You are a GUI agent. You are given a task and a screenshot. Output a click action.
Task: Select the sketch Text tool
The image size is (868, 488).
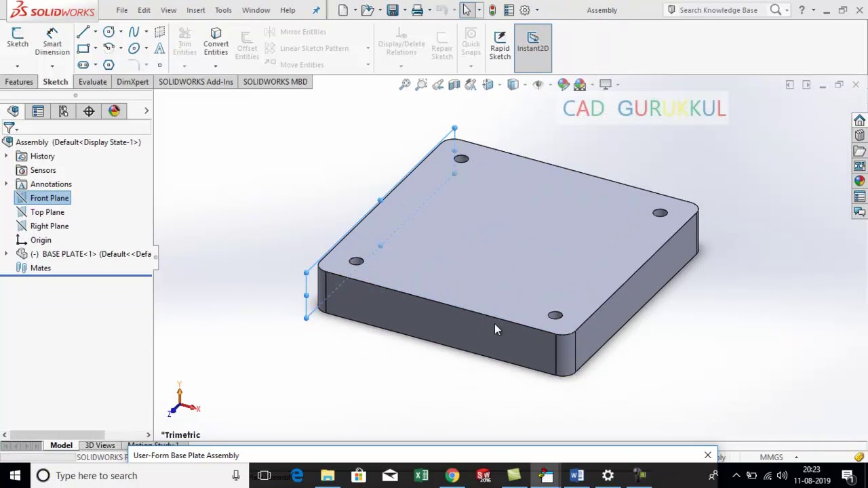159,48
